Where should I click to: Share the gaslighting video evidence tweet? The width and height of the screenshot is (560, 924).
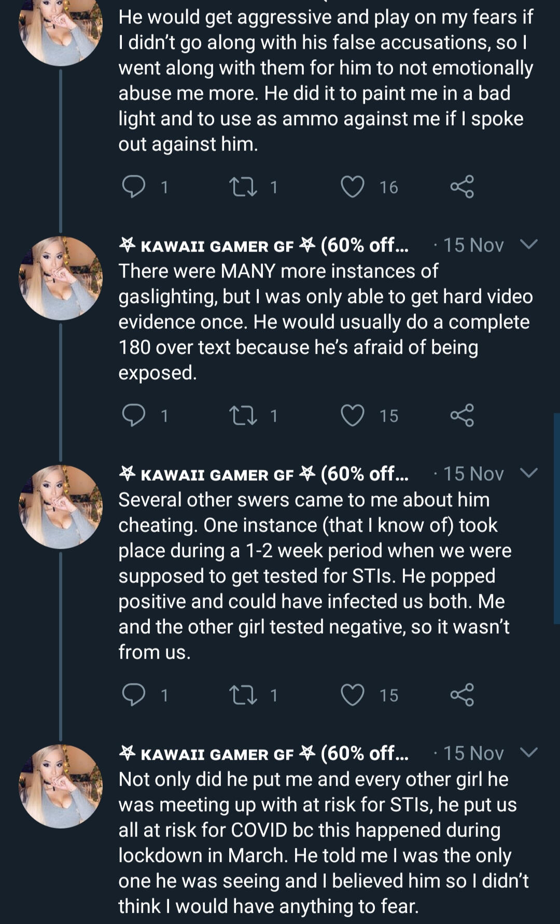pyautogui.click(x=461, y=416)
